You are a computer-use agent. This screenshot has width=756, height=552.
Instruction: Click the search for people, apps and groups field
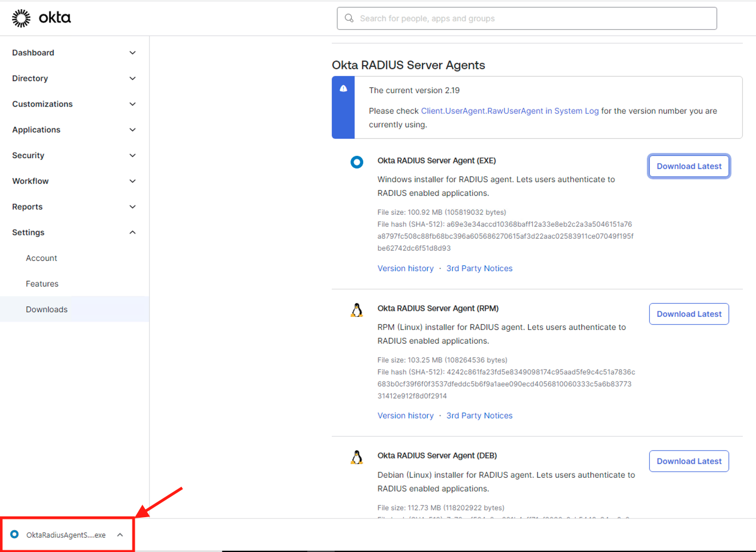pos(526,18)
